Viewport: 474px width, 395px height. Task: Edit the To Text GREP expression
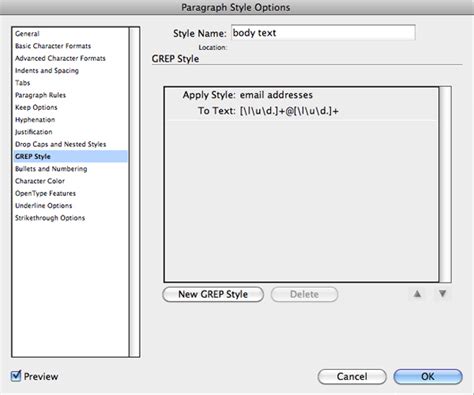pos(289,111)
